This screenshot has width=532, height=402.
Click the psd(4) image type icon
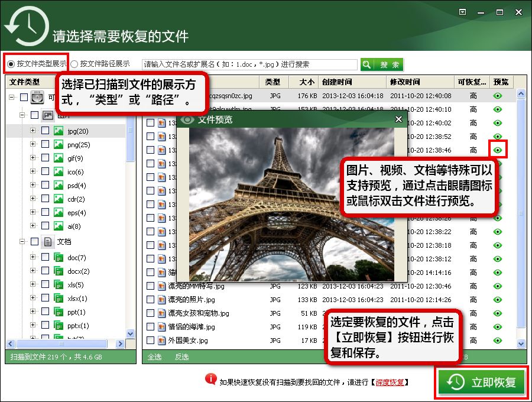[x=59, y=185]
